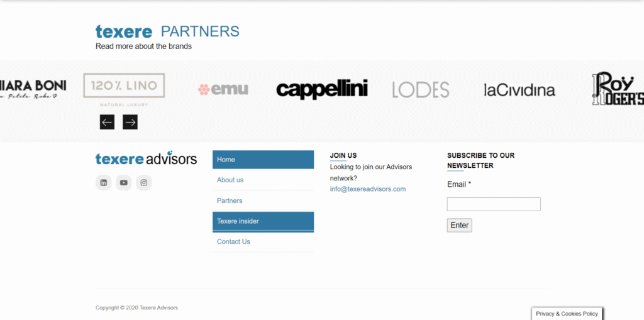Click the info@texereadvisors.com email link

coord(367,189)
